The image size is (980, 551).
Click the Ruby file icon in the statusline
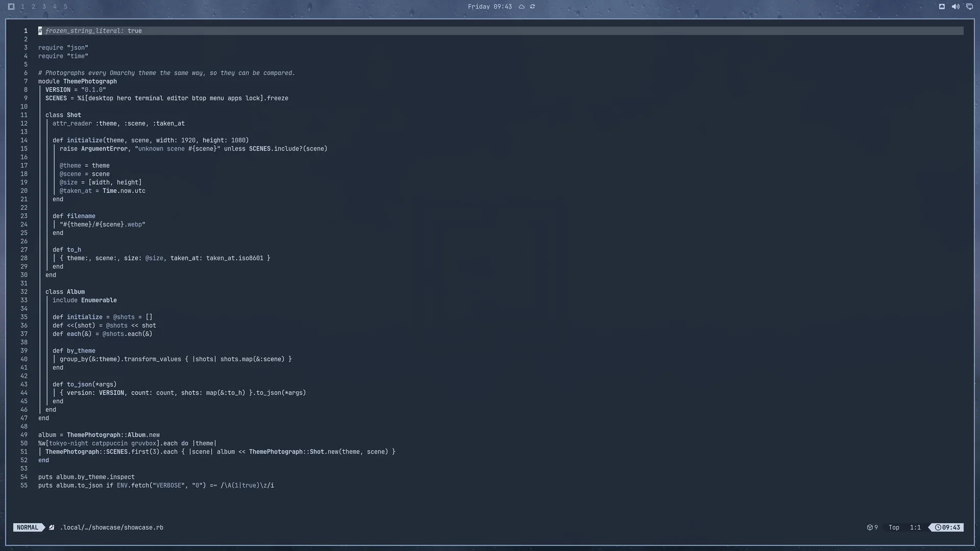(x=52, y=528)
